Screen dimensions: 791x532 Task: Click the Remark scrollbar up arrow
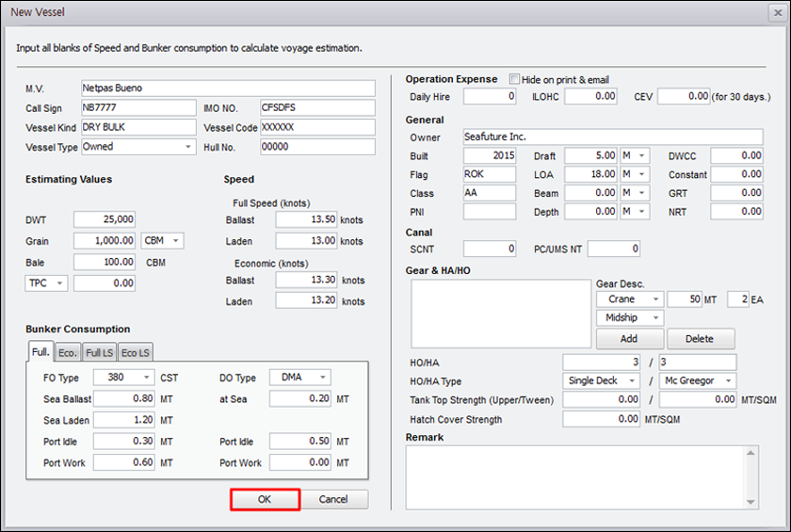pos(751,453)
